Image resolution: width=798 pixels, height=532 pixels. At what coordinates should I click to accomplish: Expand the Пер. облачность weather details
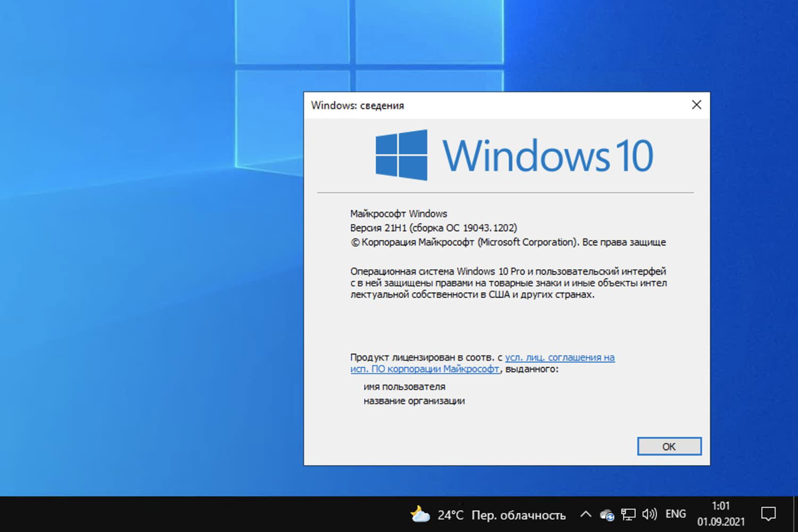(x=517, y=514)
